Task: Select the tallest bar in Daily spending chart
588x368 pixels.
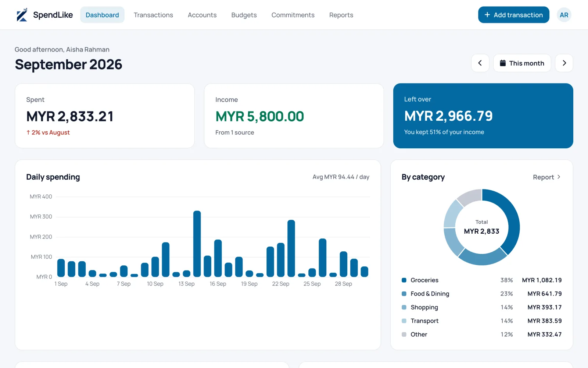Action: 197,244
